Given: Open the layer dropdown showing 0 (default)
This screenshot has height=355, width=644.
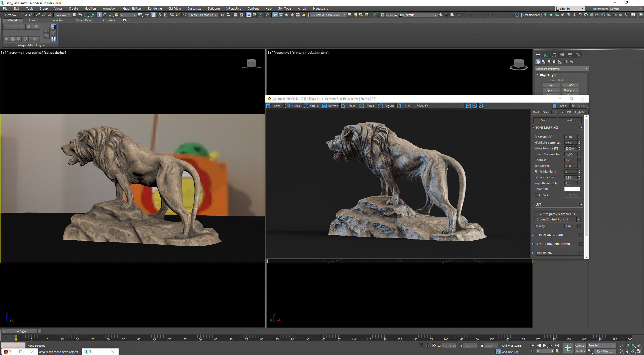Looking at the screenshot, I should (418, 15).
